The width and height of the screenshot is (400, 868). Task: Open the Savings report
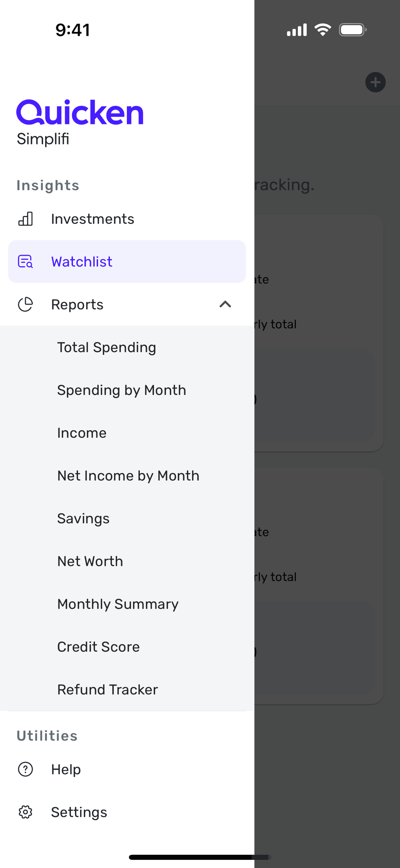click(x=127, y=519)
